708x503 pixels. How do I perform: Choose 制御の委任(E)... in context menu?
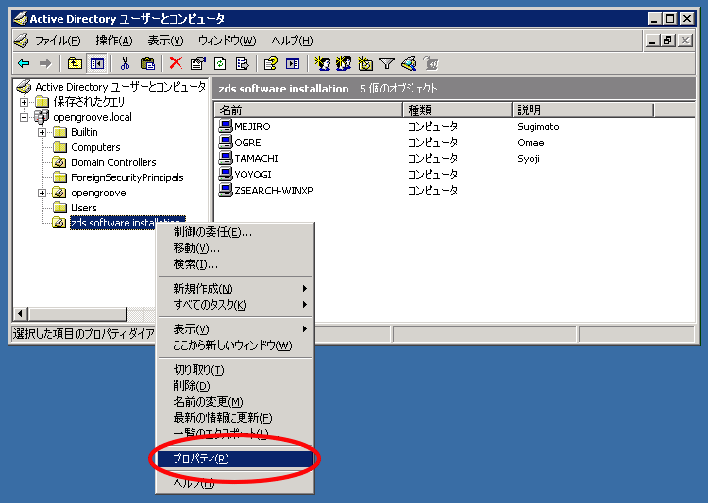point(235,232)
